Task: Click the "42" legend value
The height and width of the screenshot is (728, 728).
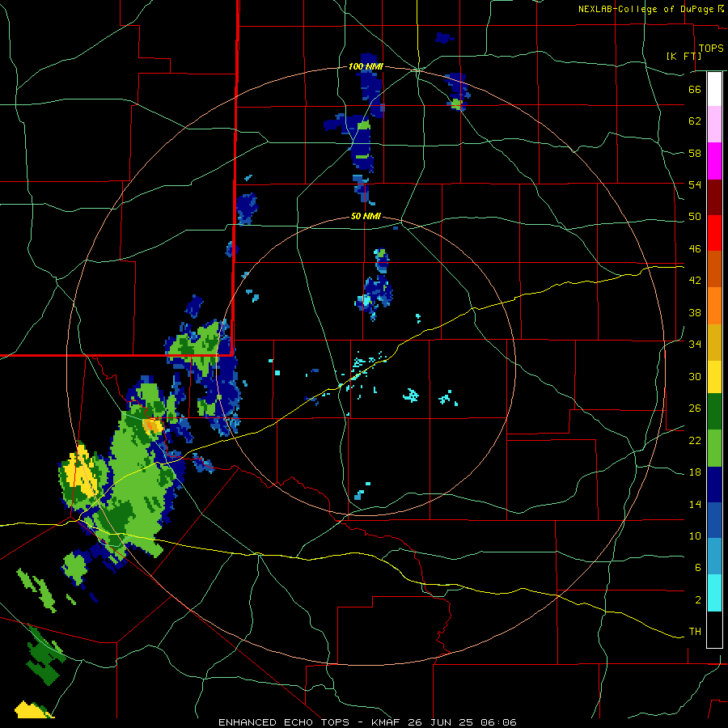Action: click(x=695, y=281)
